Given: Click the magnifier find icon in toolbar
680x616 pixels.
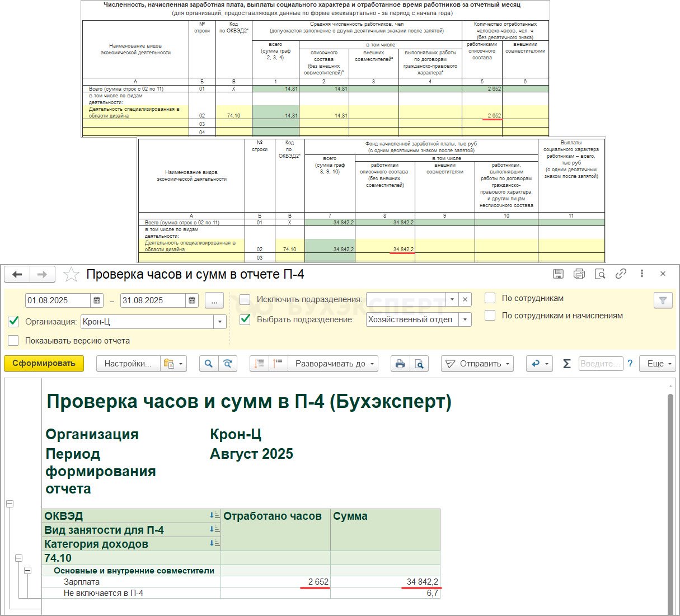Looking at the screenshot, I should (x=208, y=364).
